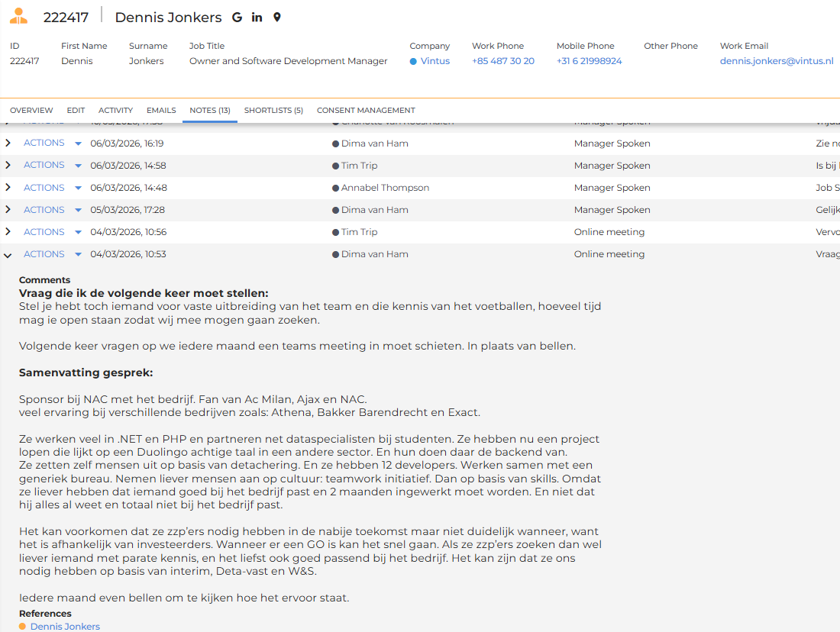840x632 pixels.
Task: Click the dennis.jonkers@vintus.nl email link
Action: (x=777, y=61)
